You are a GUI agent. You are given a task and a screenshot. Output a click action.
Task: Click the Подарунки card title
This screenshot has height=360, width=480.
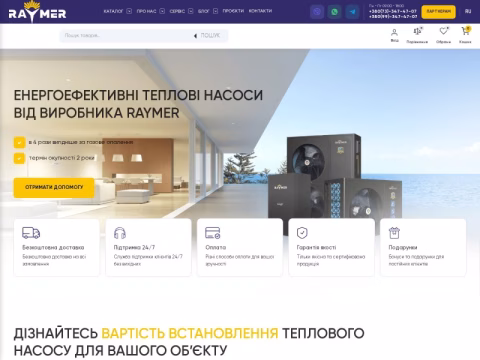tap(403, 247)
